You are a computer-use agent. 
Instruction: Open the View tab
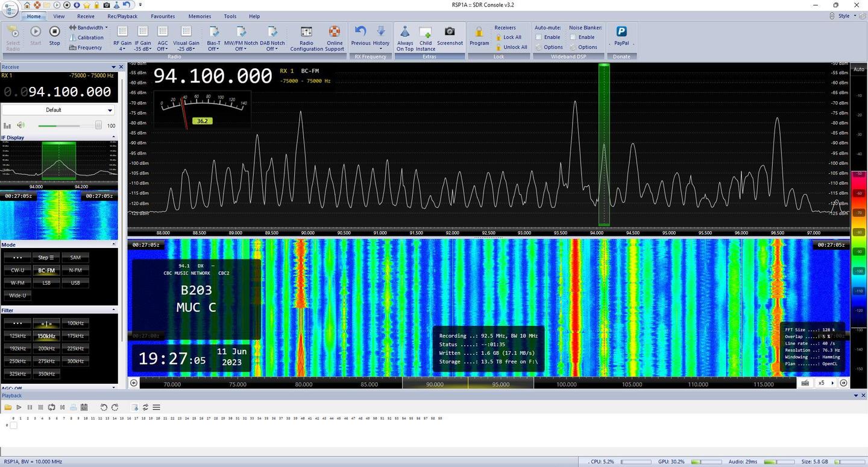click(58, 16)
